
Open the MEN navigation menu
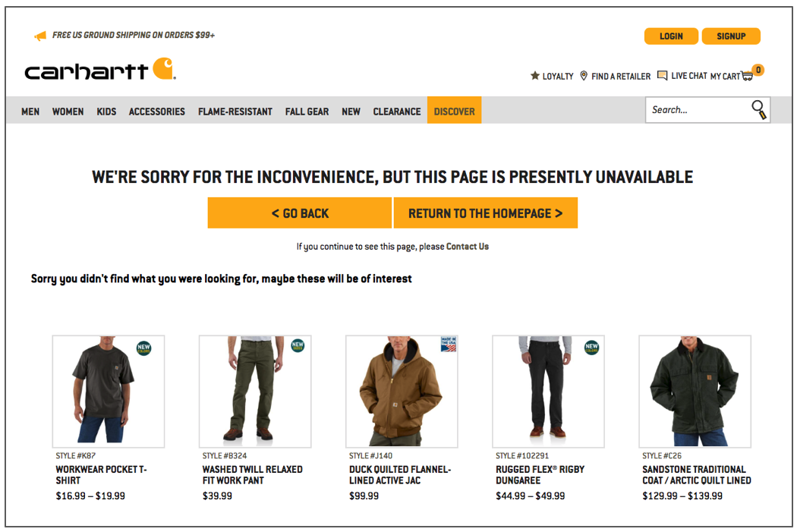[x=30, y=110]
